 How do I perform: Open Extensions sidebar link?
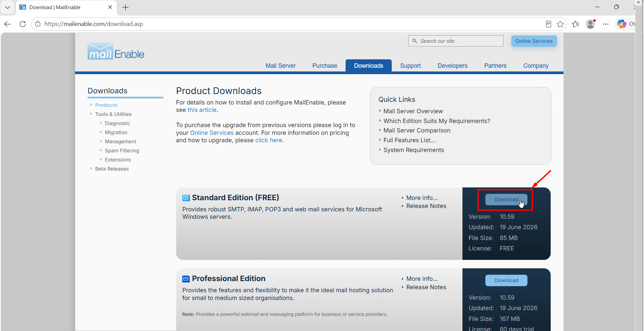click(x=118, y=160)
